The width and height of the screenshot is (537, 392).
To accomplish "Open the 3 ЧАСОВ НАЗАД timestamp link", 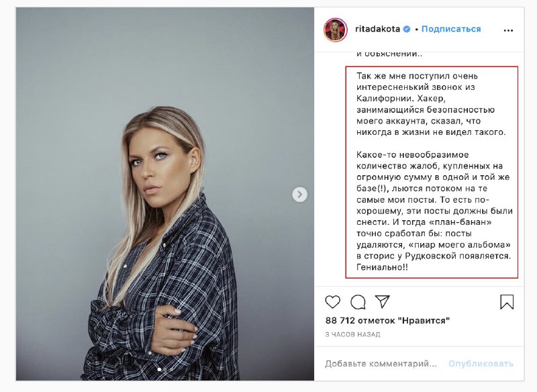I will (353, 334).
